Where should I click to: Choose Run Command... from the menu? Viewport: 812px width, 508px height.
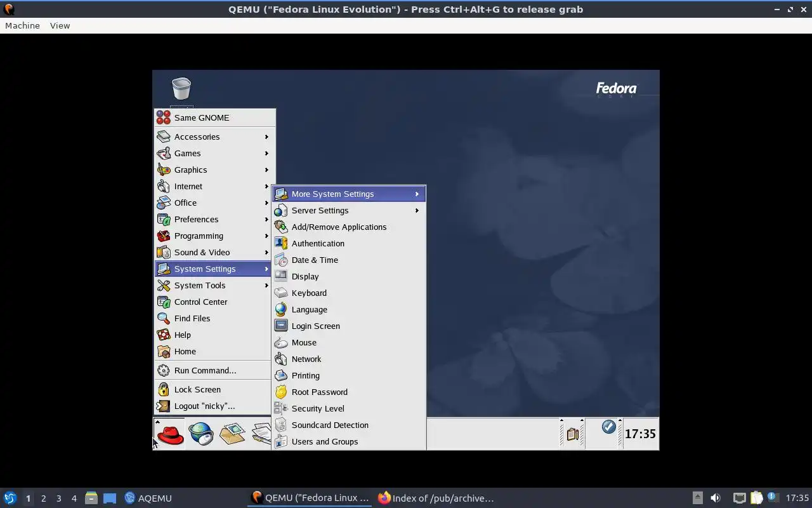tap(213, 370)
